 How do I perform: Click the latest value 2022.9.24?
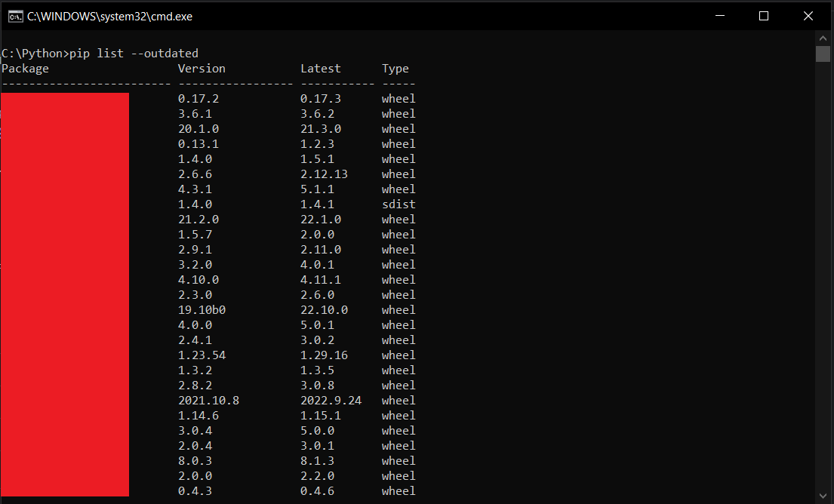[x=331, y=401]
